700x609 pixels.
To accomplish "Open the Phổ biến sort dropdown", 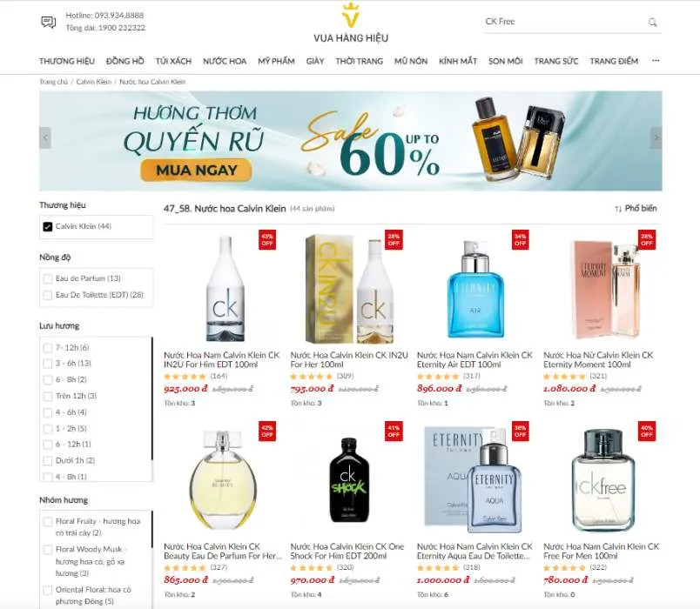I will [636, 208].
